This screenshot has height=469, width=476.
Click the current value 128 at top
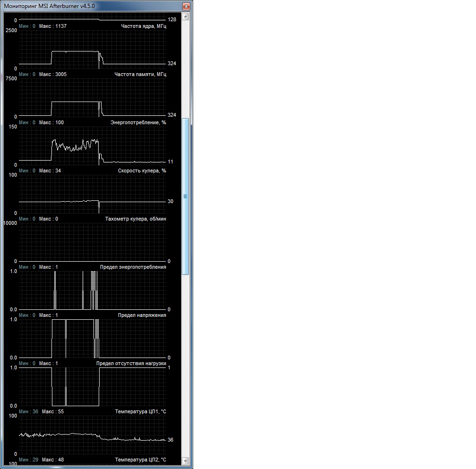(172, 20)
